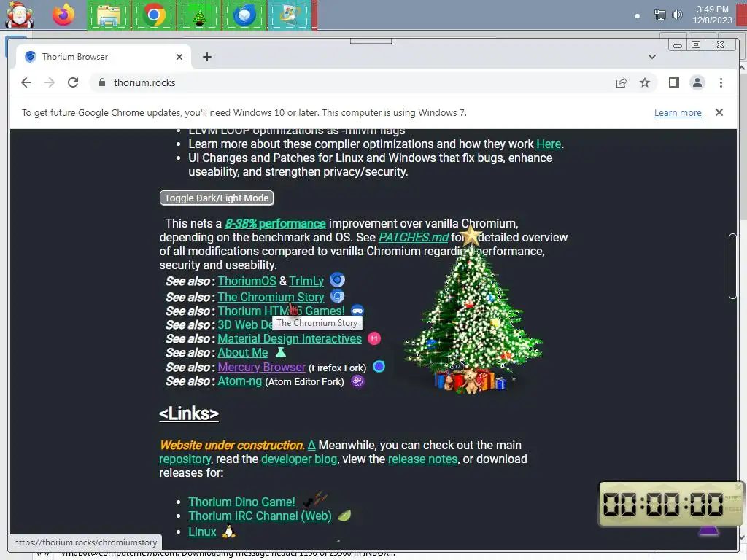Open Firefox from the taskbar

pyautogui.click(x=63, y=15)
